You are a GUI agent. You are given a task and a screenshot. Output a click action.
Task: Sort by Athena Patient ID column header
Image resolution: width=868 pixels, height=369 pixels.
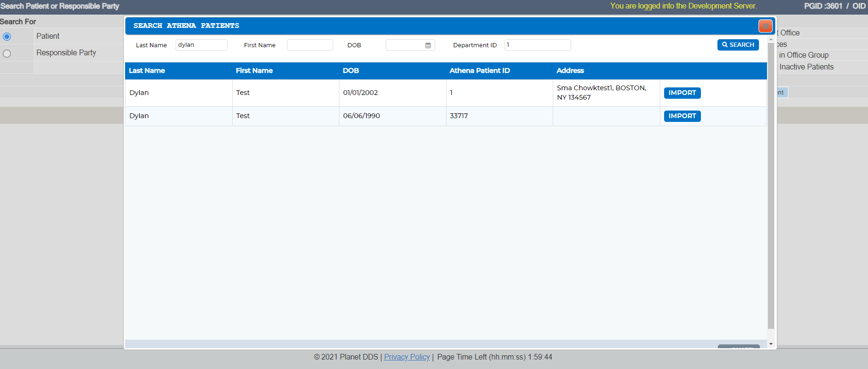(480, 71)
